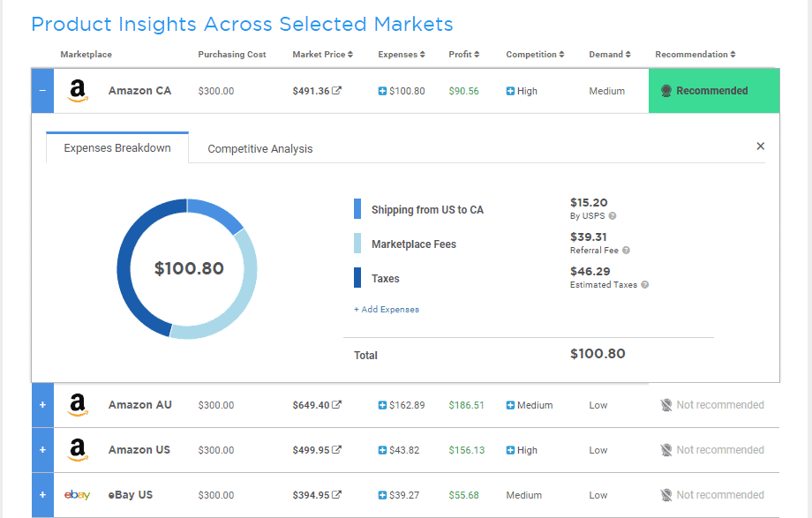Image resolution: width=812 pixels, height=518 pixels.
Task: Open external link beside Amazon AU market price
Action: point(336,405)
